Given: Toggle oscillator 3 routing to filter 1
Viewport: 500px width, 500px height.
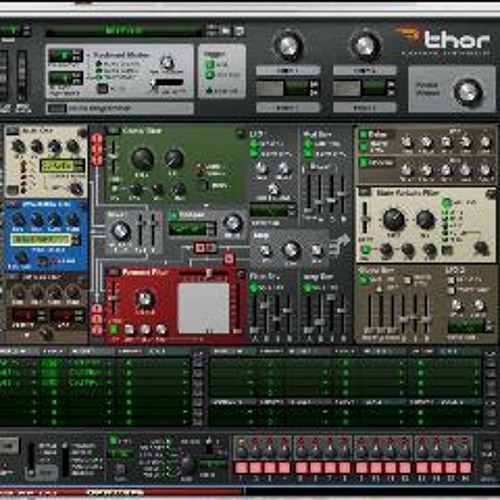Looking at the screenshot, I should 97,160.
